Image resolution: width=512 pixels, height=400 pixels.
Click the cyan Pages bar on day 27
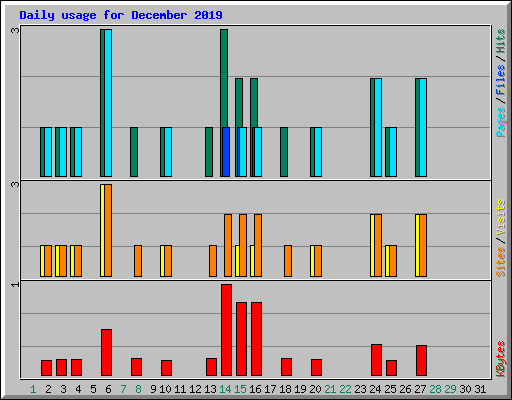(x=423, y=127)
